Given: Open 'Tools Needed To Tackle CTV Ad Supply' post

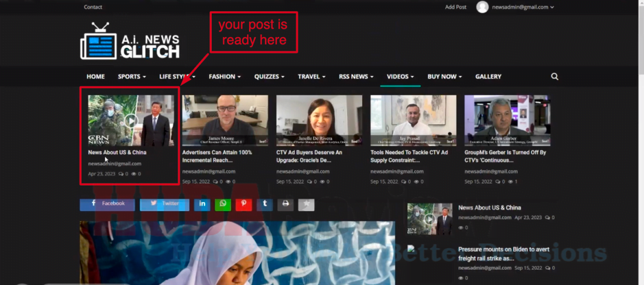Looking at the screenshot, I should point(409,156).
